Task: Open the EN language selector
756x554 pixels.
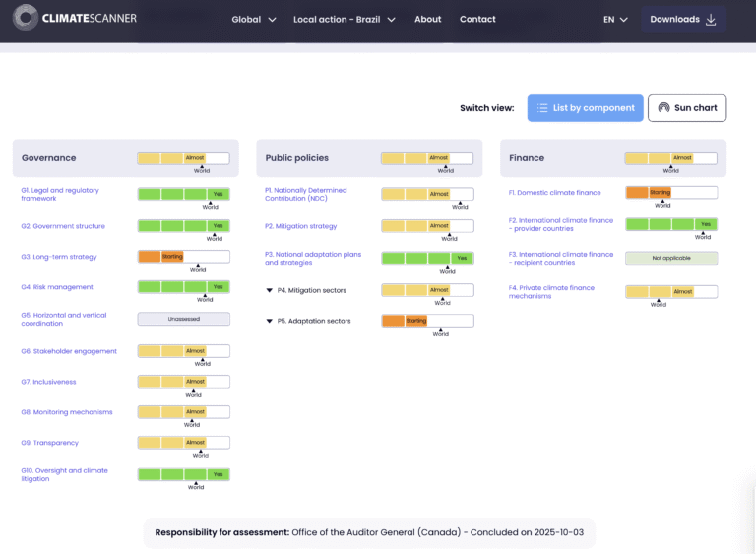Action: (615, 19)
